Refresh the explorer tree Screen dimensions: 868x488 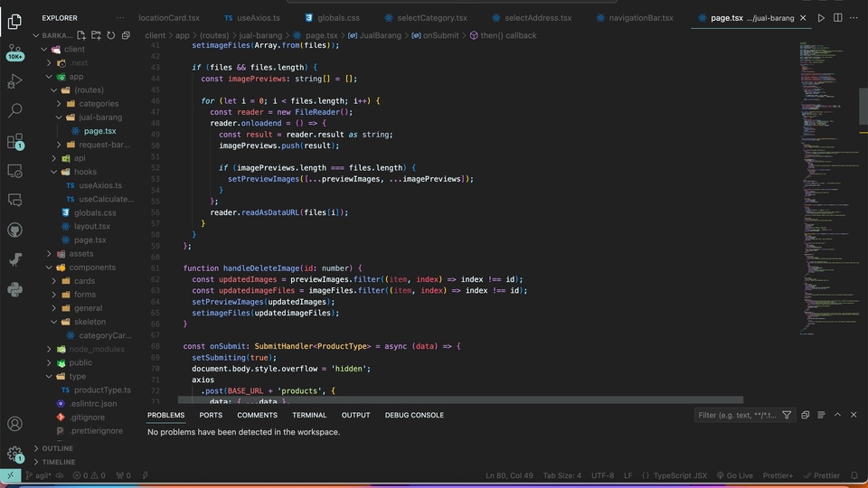click(x=110, y=35)
